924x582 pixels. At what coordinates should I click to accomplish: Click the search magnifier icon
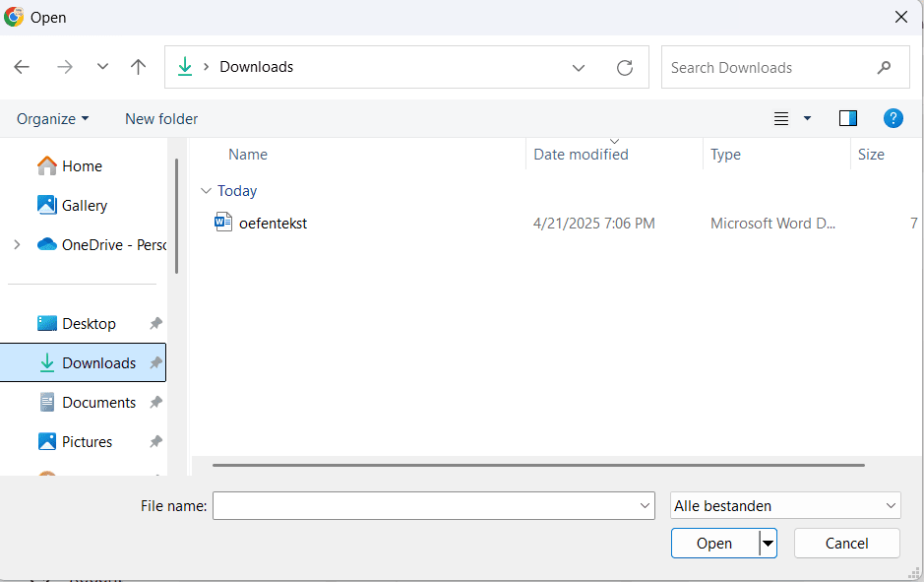[884, 67]
